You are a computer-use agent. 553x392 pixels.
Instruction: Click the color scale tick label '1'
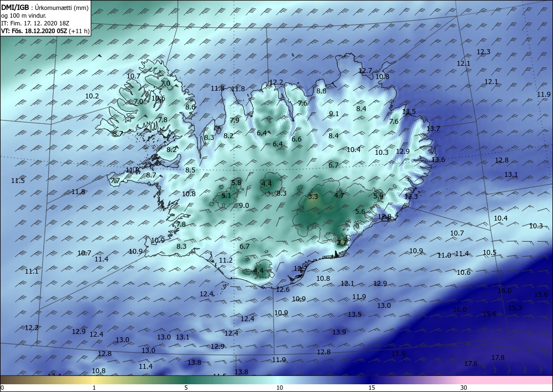pos(94,388)
